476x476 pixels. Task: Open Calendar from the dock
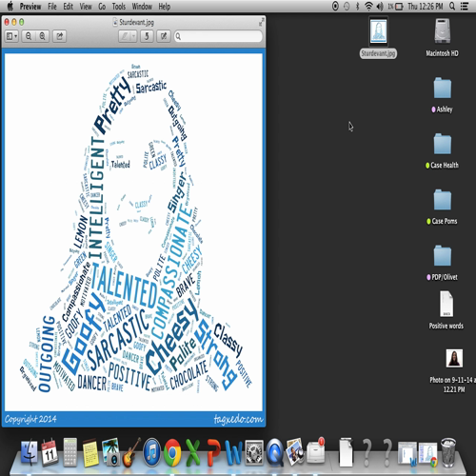(50, 453)
